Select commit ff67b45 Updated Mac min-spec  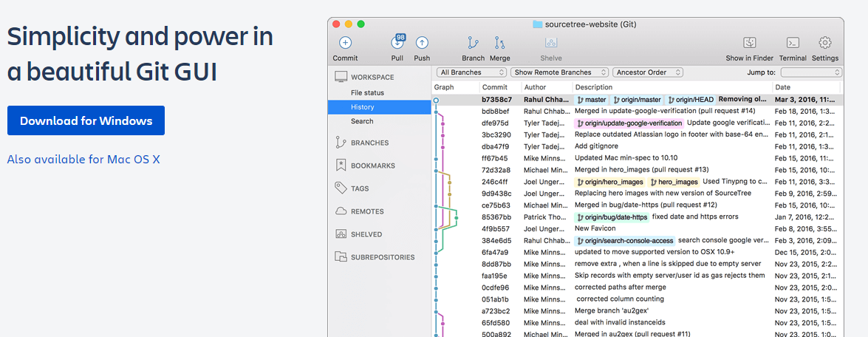(638, 158)
